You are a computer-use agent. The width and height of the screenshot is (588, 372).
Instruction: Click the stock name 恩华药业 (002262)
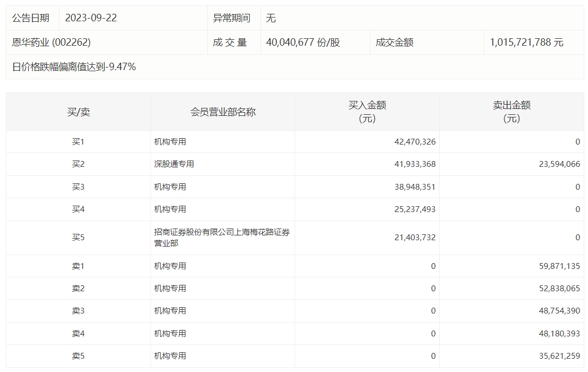tap(52, 43)
